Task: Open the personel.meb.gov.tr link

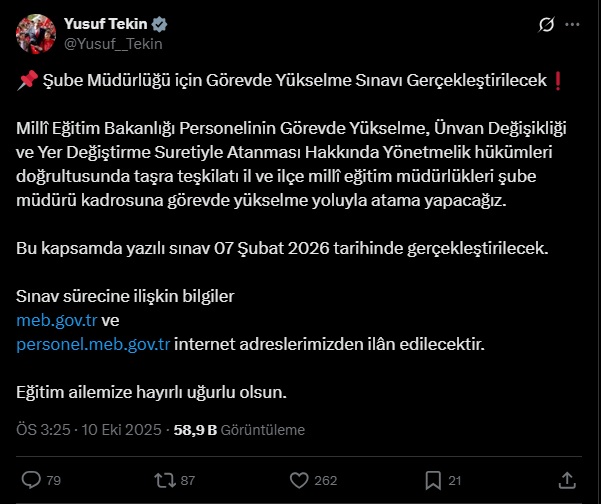Action: (x=95, y=344)
